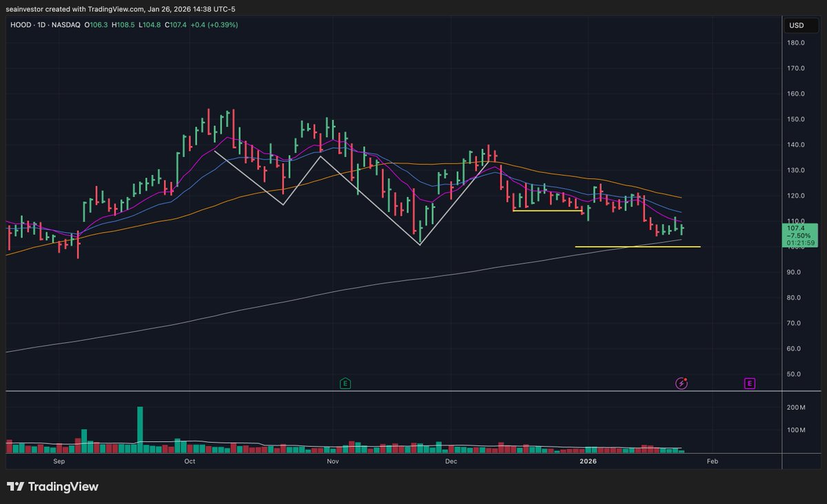This screenshot has height=504, width=827.
Task: Click the Feb label on time axis
Action: tap(713, 461)
